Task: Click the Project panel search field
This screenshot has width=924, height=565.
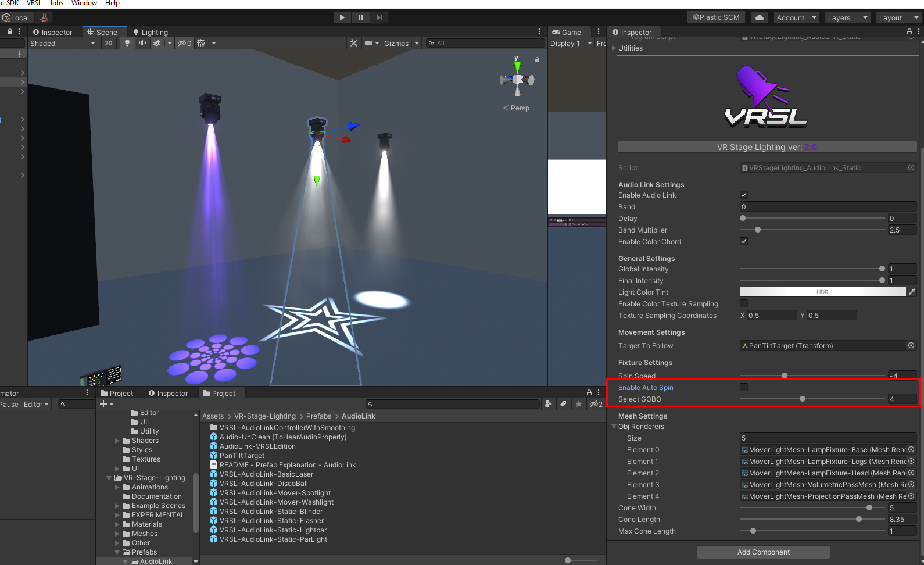Action: point(453,404)
